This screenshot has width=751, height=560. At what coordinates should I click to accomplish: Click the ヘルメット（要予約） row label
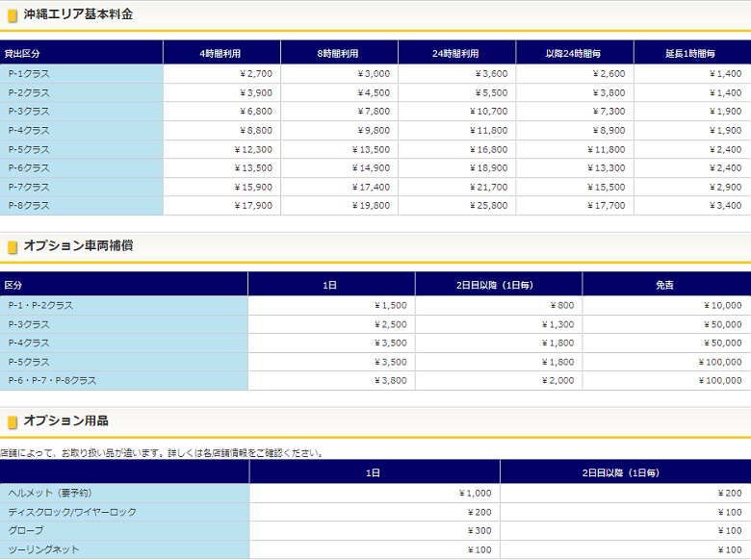pos(50,494)
